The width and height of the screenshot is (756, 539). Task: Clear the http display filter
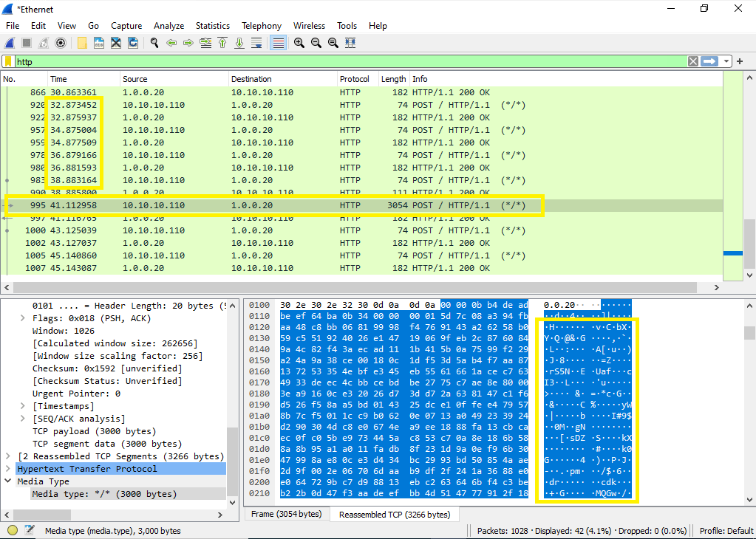(x=693, y=61)
